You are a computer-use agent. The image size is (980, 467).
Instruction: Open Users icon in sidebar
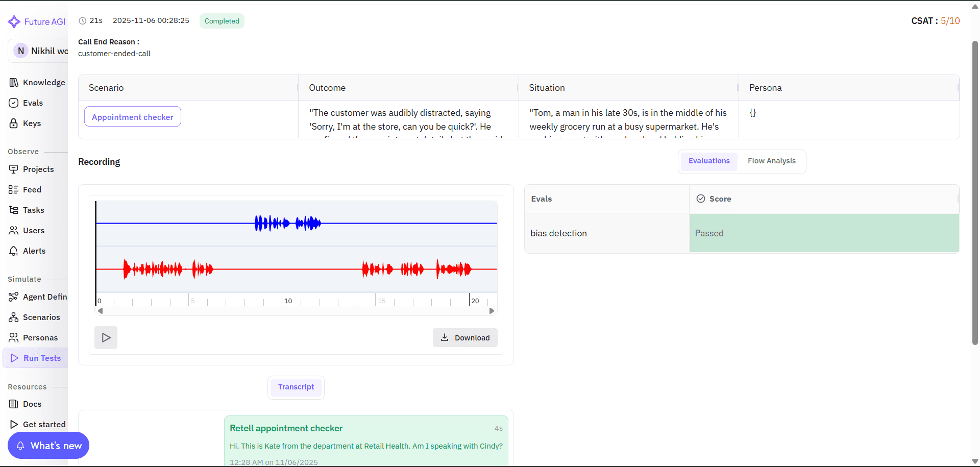point(14,231)
